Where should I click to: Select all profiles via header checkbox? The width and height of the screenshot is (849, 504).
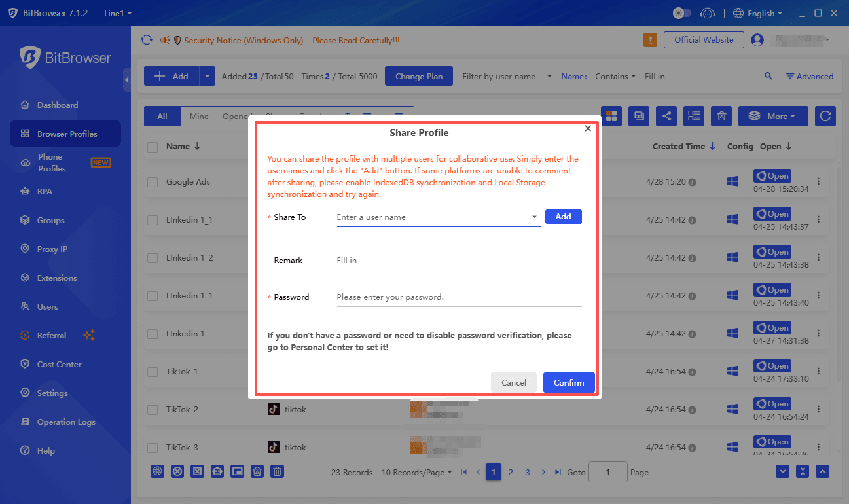pos(153,146)
